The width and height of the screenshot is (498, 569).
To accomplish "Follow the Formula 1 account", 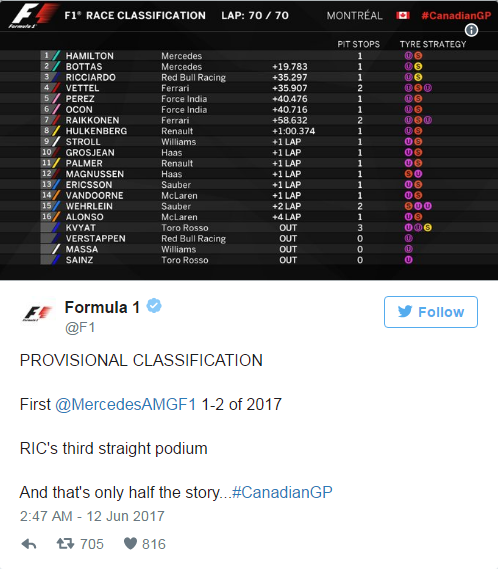I will click(430, 312).
